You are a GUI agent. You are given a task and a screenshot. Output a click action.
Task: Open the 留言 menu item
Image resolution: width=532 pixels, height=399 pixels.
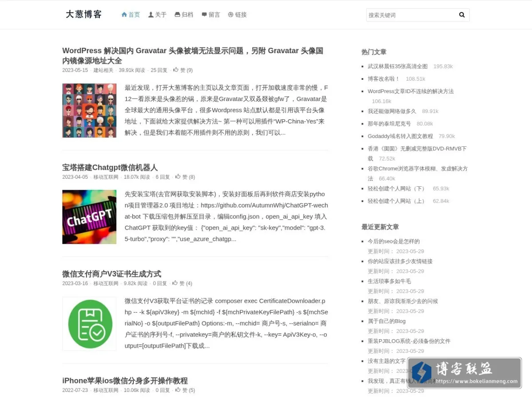click(x=211, y=15)
